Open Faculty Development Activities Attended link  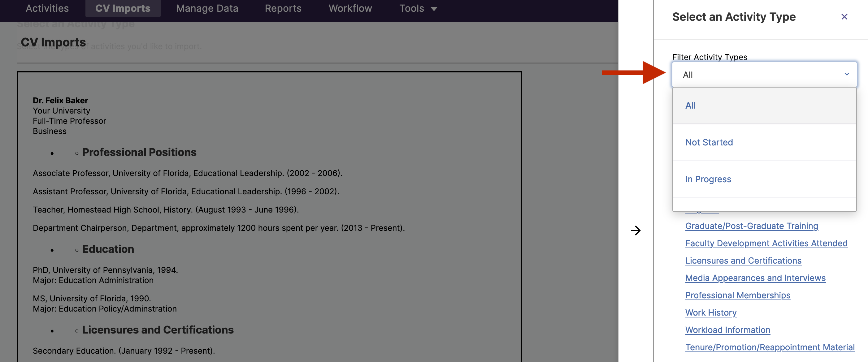tap(766, 243)
